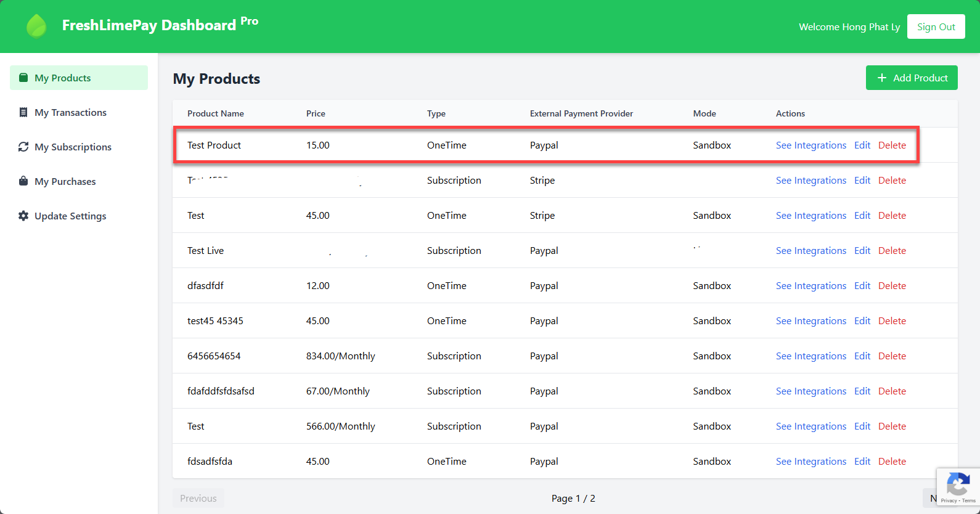See Integrations for Stripe Subscription product
The height and width of the screenshot is (514, 980).
pyautogui.click(x=811, y=180)
